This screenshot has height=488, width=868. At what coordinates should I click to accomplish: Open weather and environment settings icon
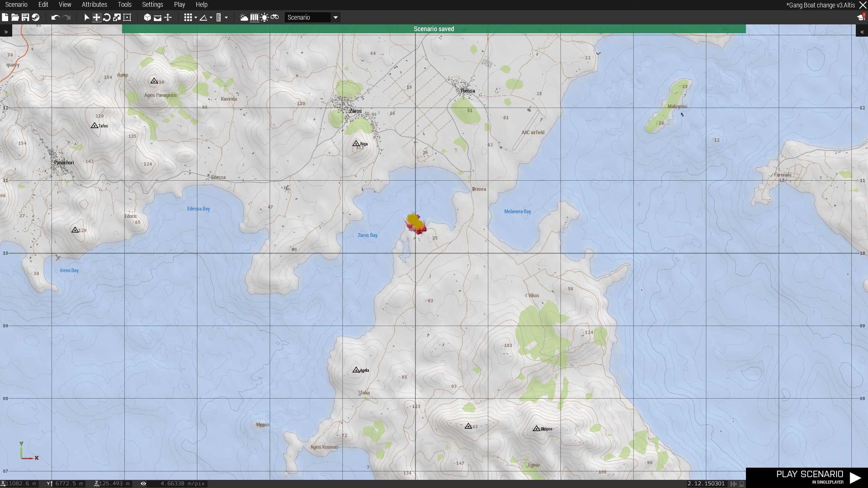(244, 17)
